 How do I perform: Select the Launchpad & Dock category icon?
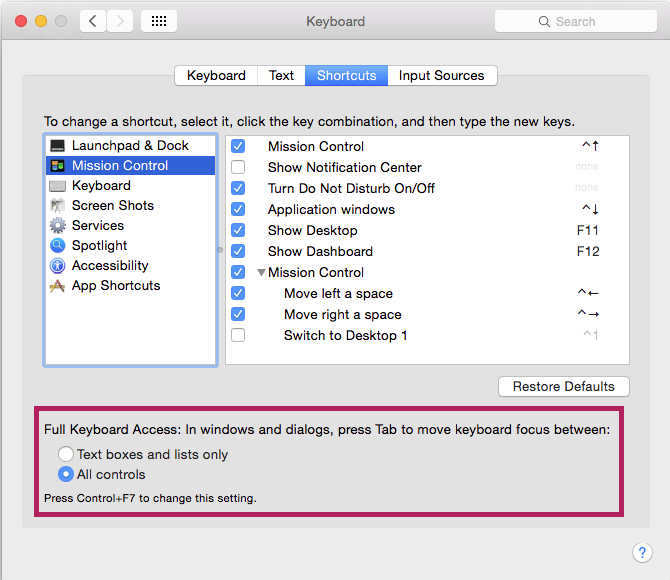[x=57, y=146]
